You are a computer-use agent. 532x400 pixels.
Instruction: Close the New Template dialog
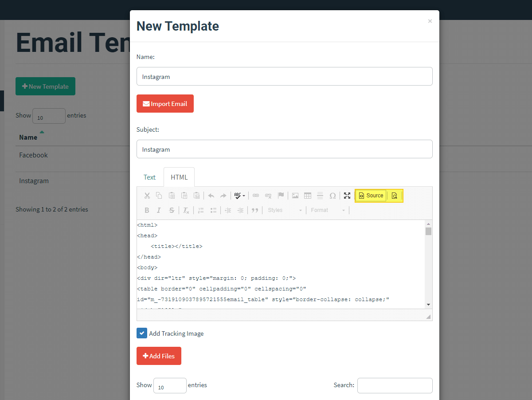[430, 21]
